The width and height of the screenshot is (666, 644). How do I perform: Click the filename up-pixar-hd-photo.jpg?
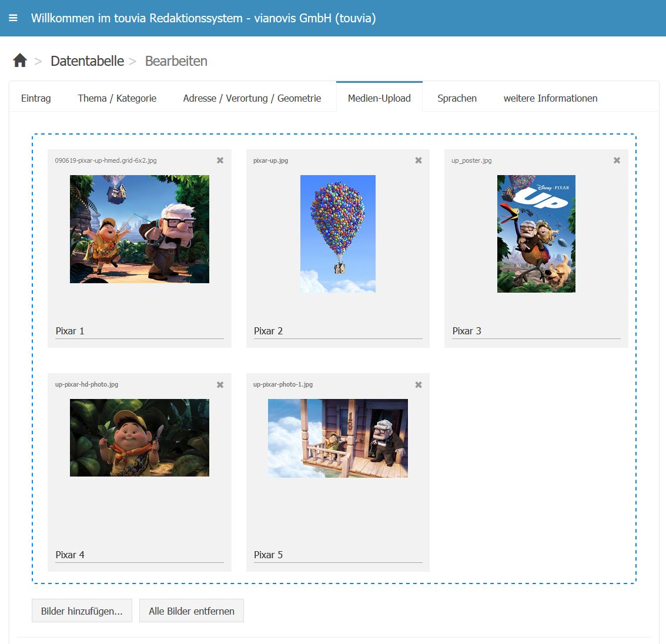pyautogui.click(x=86, y=384)
